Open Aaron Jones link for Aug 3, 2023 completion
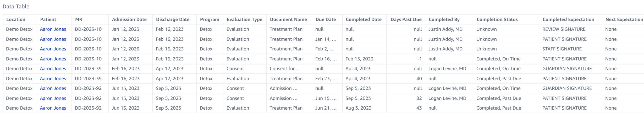 (x=53, y=108)
